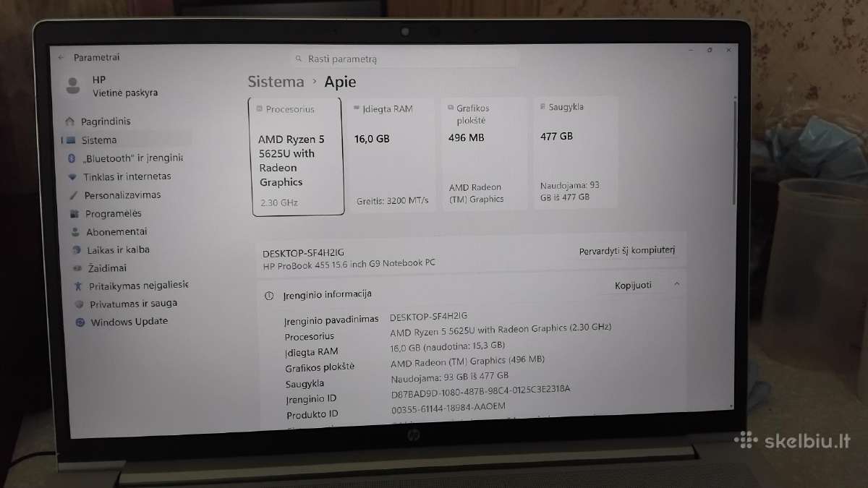Click the Bluetooth icon in sidebar
The height and width of the screenshot is (488, 868).
(72, 158)
